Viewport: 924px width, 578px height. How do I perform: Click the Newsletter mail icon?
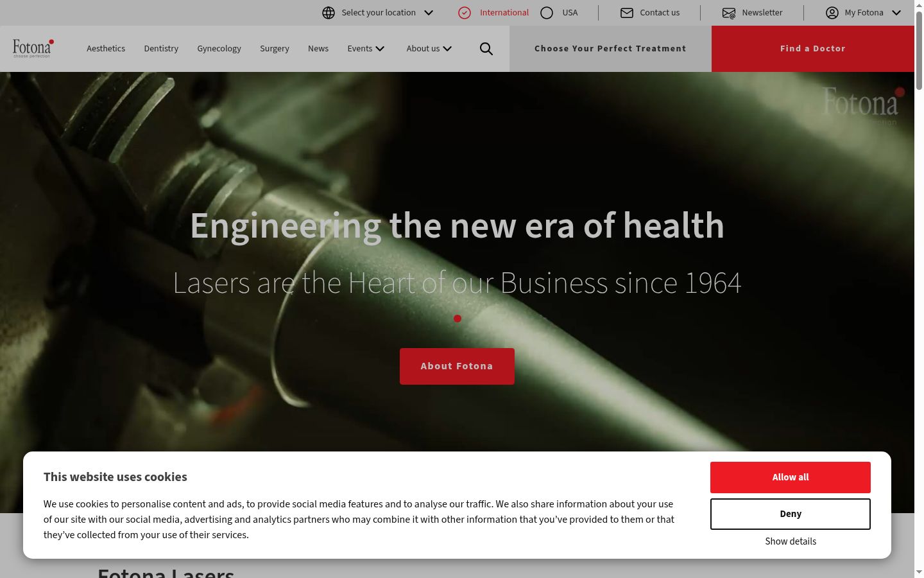[729, 13]
